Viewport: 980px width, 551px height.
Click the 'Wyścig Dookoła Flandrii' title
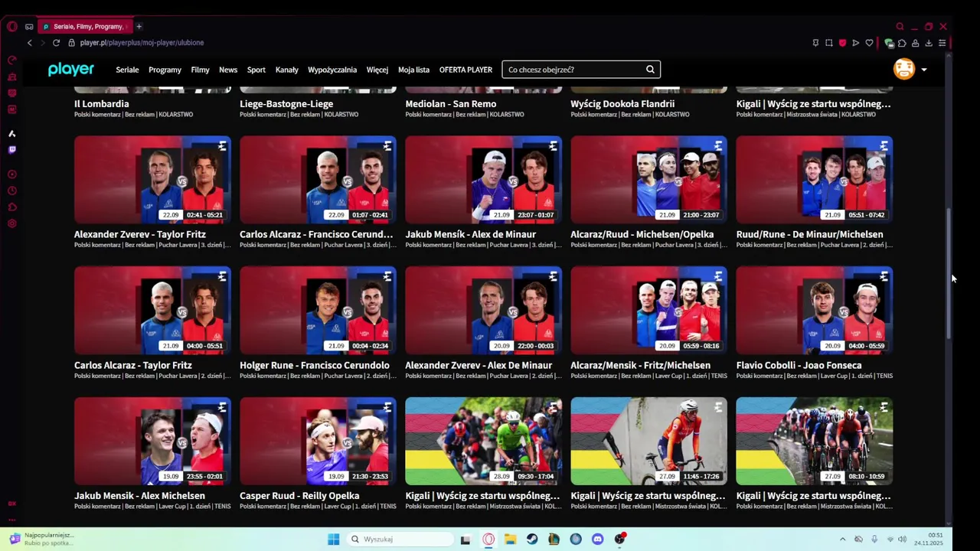click(x=622, y=103)
